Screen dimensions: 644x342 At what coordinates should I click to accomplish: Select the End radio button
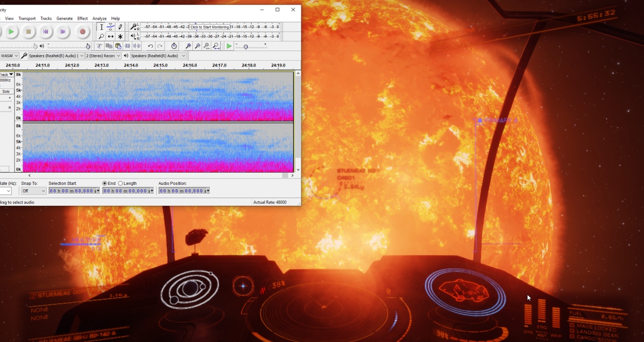105,184
